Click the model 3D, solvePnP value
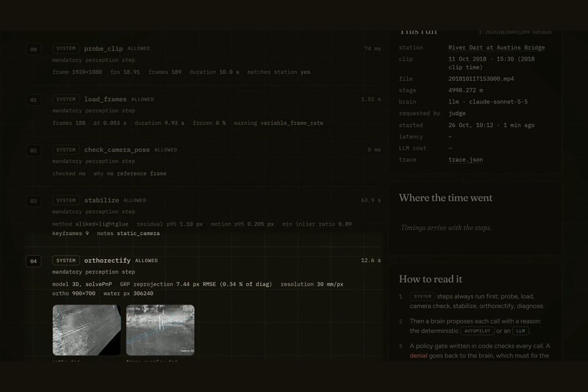588x392 pixels. pos(82,285)
